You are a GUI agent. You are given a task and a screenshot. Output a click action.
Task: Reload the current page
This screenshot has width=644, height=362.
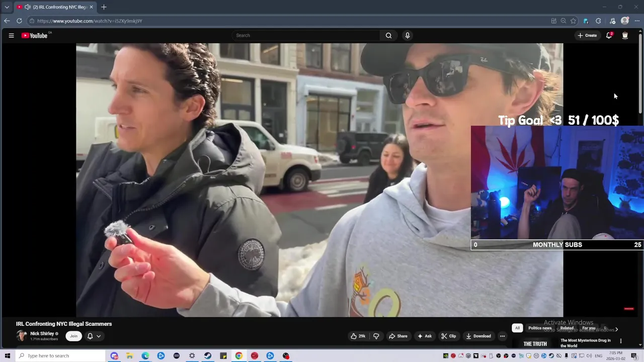(19, 21)
